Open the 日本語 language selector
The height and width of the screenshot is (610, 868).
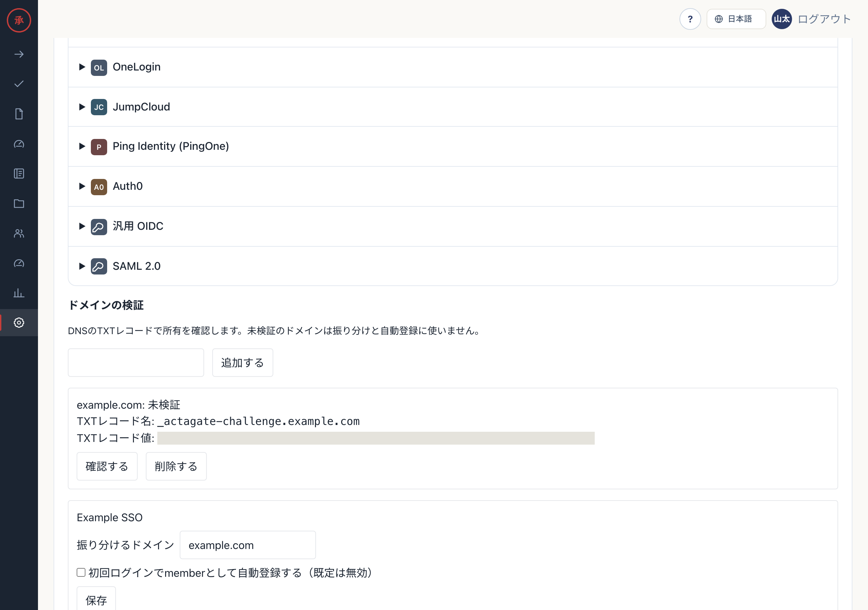click(x=736, y=19)
